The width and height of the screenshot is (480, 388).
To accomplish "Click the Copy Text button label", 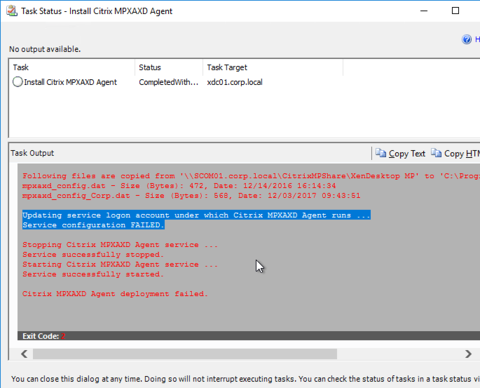I will (x=407, y=154).
